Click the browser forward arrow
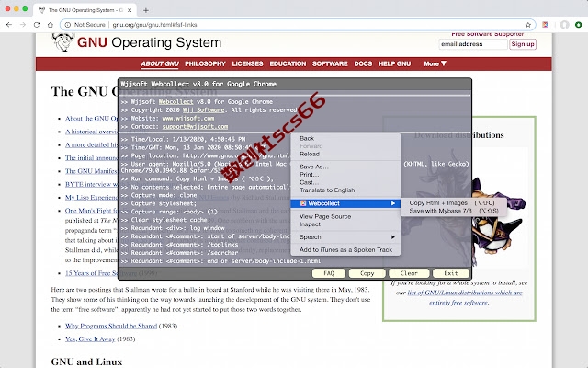 click(23, 25)
